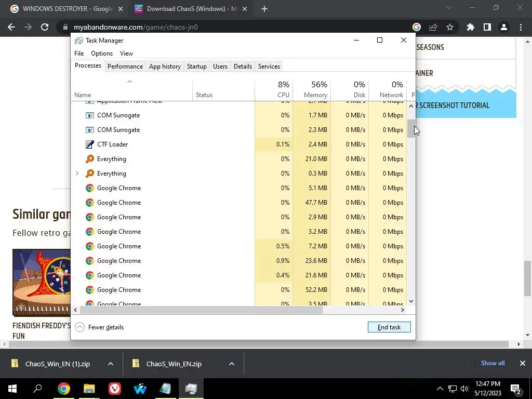Click the address bar URL field
Image resolution: width=532 pixels, height=399 pixels.
tap(234, 27)
